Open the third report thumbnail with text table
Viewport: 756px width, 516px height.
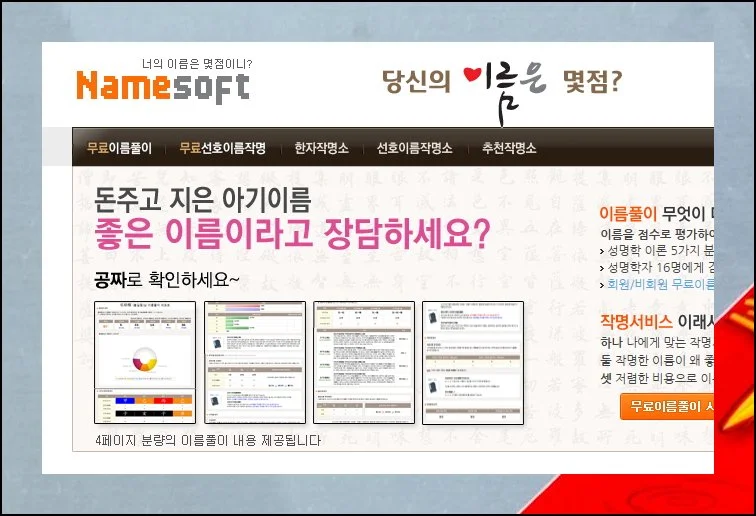point(363,362)
